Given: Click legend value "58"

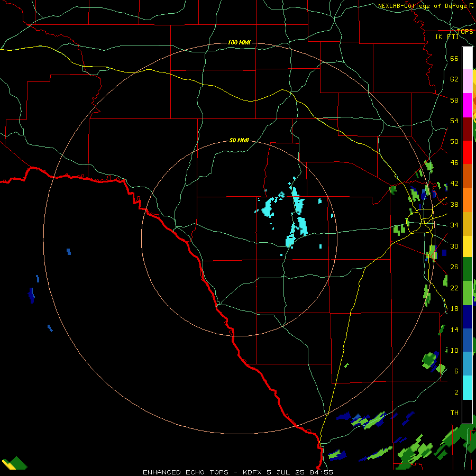Looking at the screenshot, I should click(x=454, y=100).
